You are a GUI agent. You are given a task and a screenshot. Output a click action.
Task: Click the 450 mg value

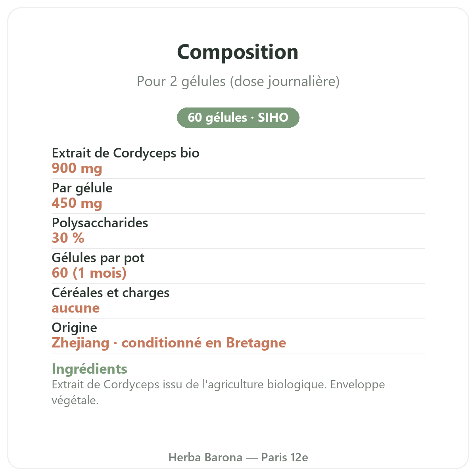click(x=77, y=203)
